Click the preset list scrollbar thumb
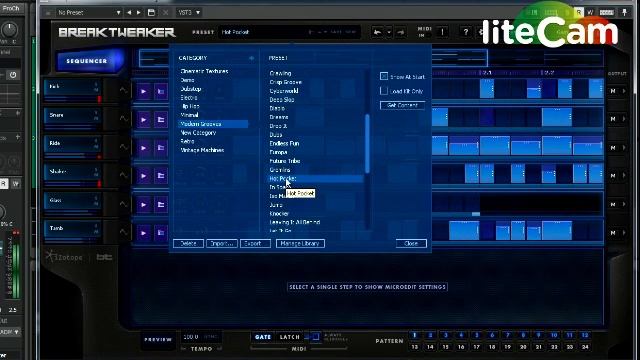Screen dimensions: 640x360 [367, 143]
